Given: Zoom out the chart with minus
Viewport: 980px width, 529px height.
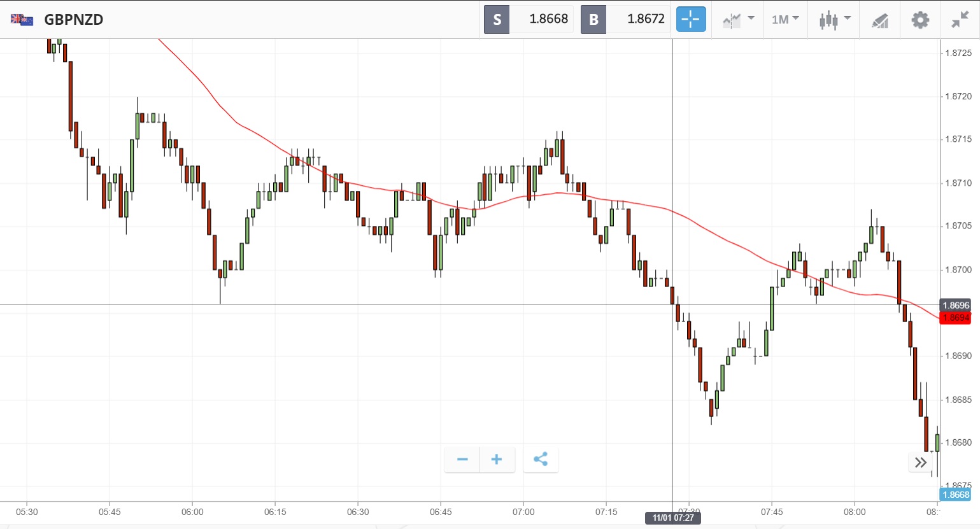Looking at the screenshot, I should (462, 460).
